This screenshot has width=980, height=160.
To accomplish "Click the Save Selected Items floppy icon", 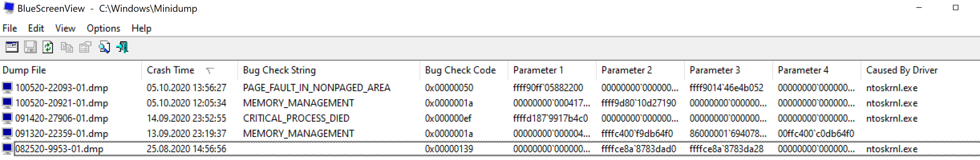I will click(x=30, y=47).
